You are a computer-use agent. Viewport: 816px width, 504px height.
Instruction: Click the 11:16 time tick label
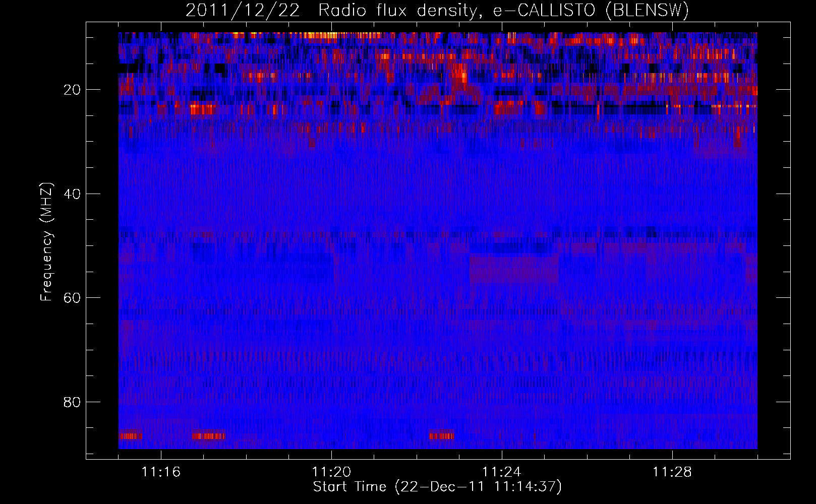click(161, 472)
